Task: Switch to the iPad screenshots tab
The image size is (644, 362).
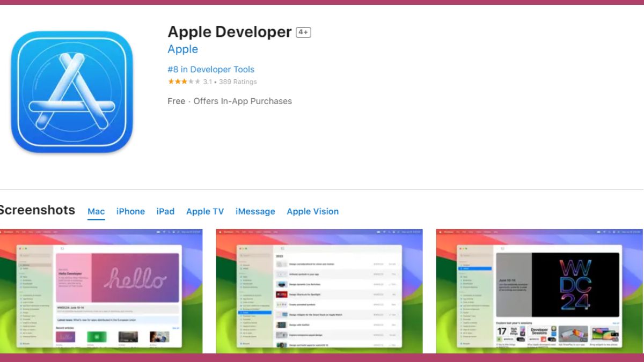Action: (165, 211)
